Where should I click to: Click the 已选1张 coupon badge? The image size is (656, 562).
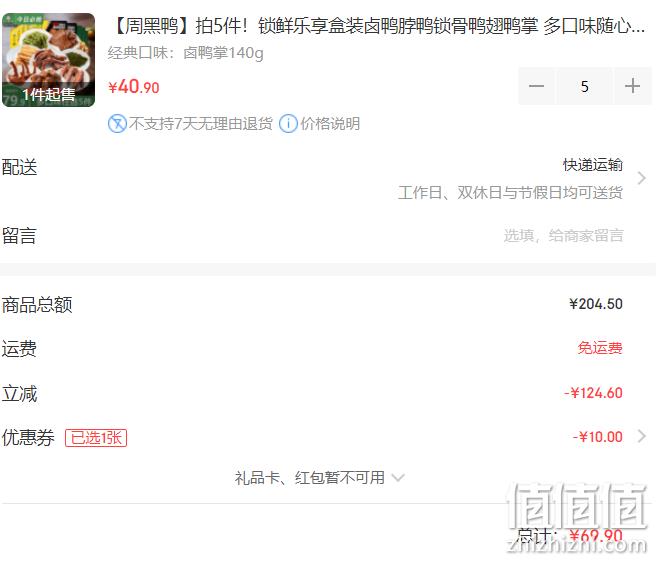(x=96, y=438)
